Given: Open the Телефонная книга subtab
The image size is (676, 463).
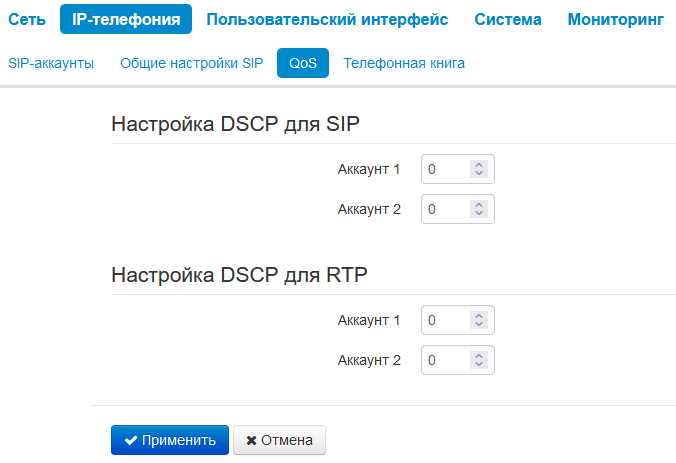Looking at the screenshot, I should tap(404, 63).
